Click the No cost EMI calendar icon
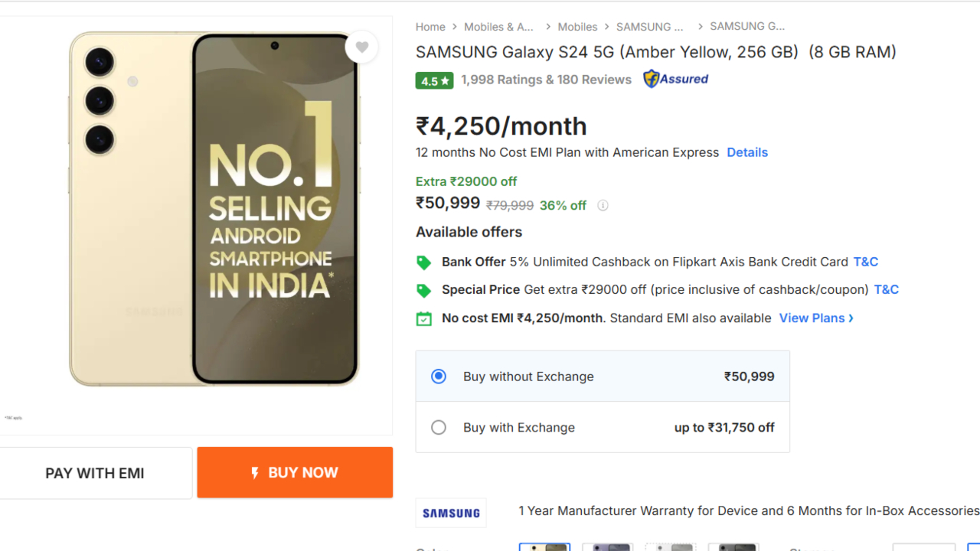 (x=423, y=318)
